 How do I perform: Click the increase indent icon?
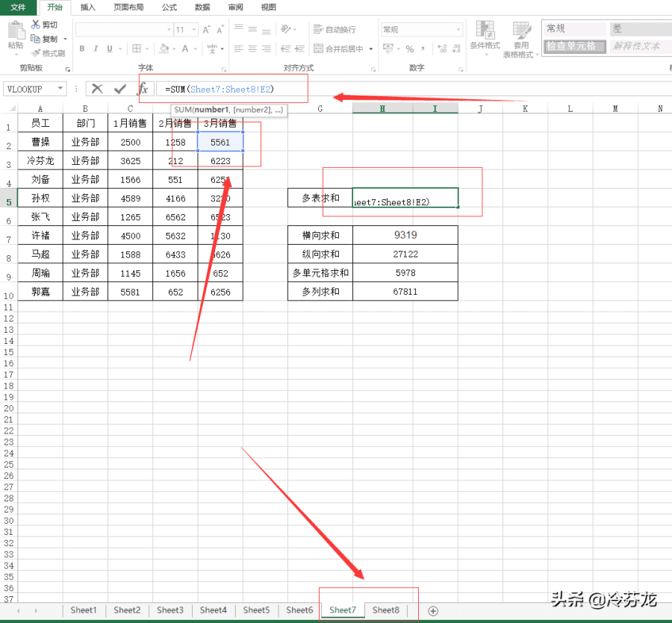pyautogui.click(x=299, y=48)
